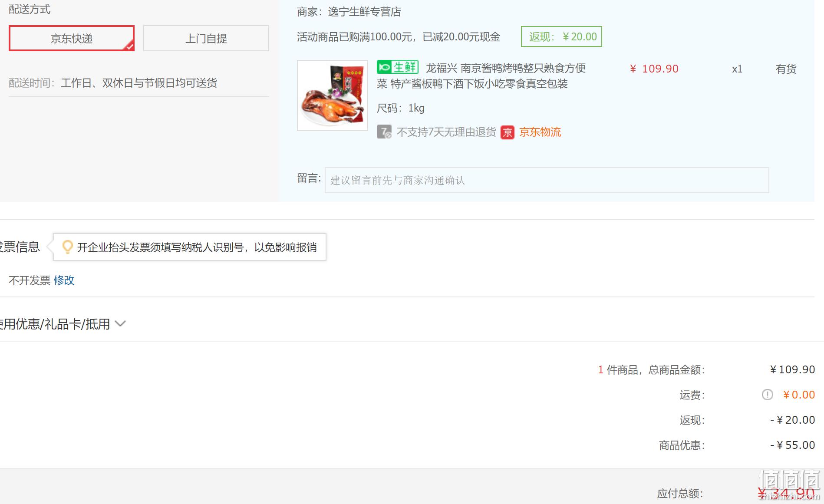Click the 返现 ¥20.00 cashback tag
824x504 pixels.
pyautogui.click(x=561, y=36)
